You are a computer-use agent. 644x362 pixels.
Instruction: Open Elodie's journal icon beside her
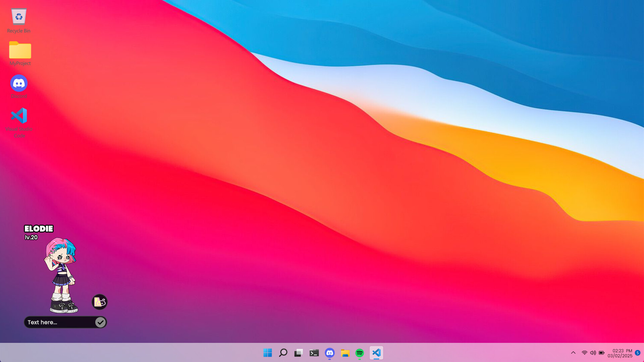coord(99,302)
